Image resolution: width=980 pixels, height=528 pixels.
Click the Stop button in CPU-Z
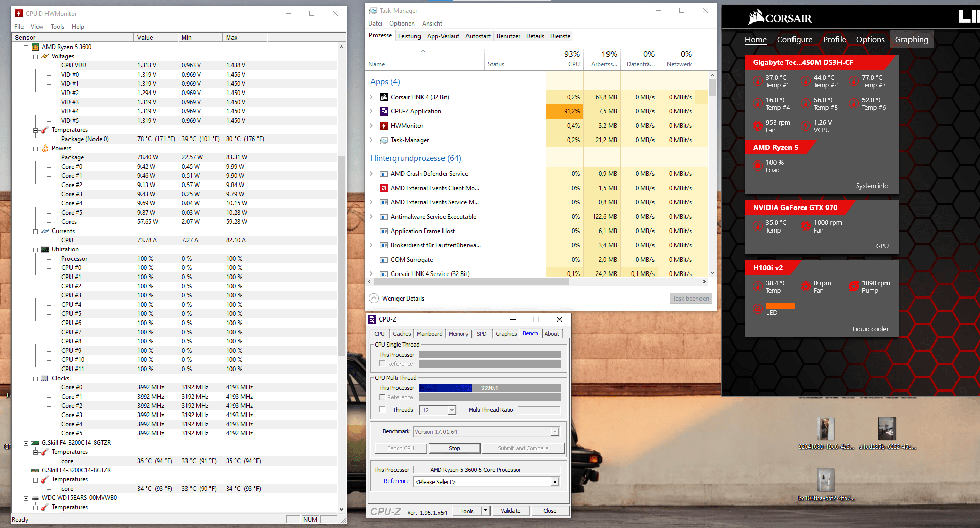click(x=454, y=448)
